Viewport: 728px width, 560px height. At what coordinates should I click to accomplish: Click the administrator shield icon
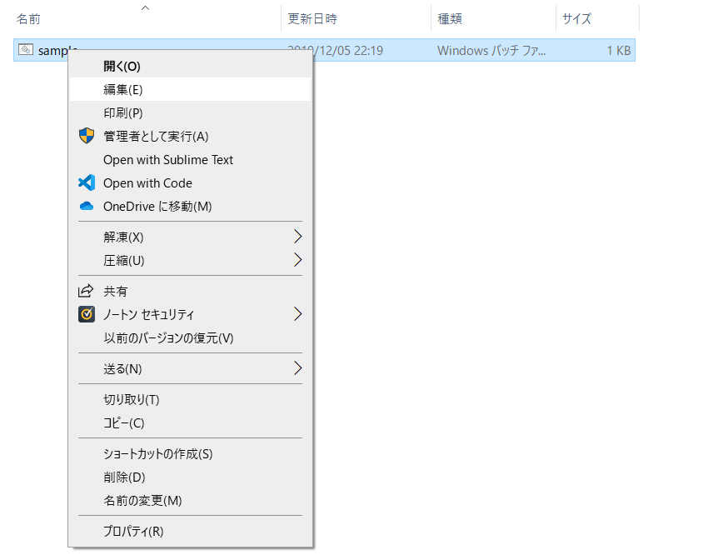[x=87, y=136]
